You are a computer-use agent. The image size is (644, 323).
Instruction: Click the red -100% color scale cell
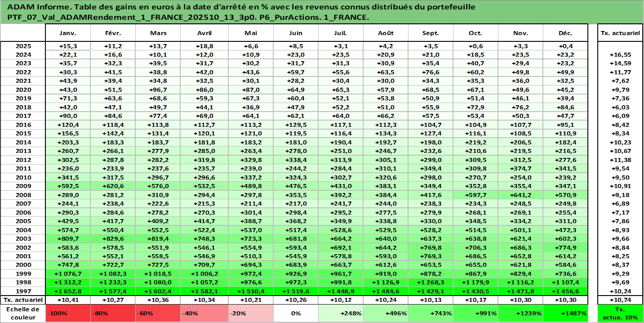pos(68,313)
